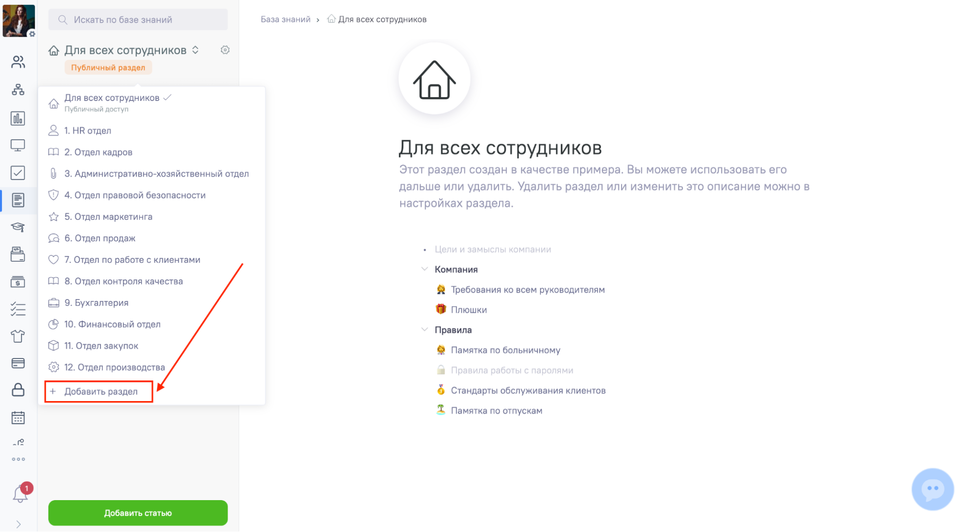This screenshot has height=532, width=980.
Task: Expand the left sidebar arrow
Action: tap(19, 524)
